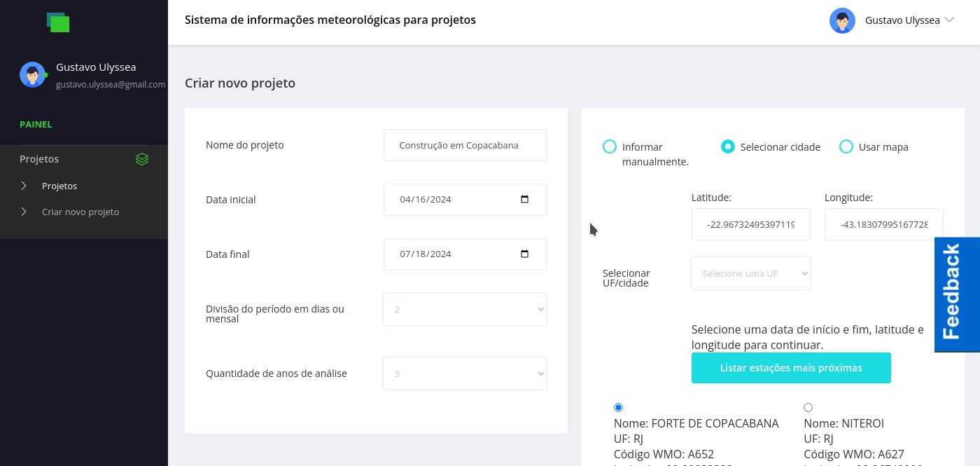This screenshot has height=466, width=980.
Task: Open the blue Feedback side tab
Action: tap(956, 294)
